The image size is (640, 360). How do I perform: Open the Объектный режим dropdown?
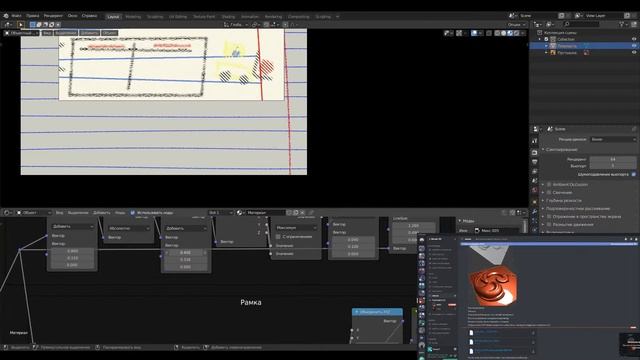tap(22, 33)
